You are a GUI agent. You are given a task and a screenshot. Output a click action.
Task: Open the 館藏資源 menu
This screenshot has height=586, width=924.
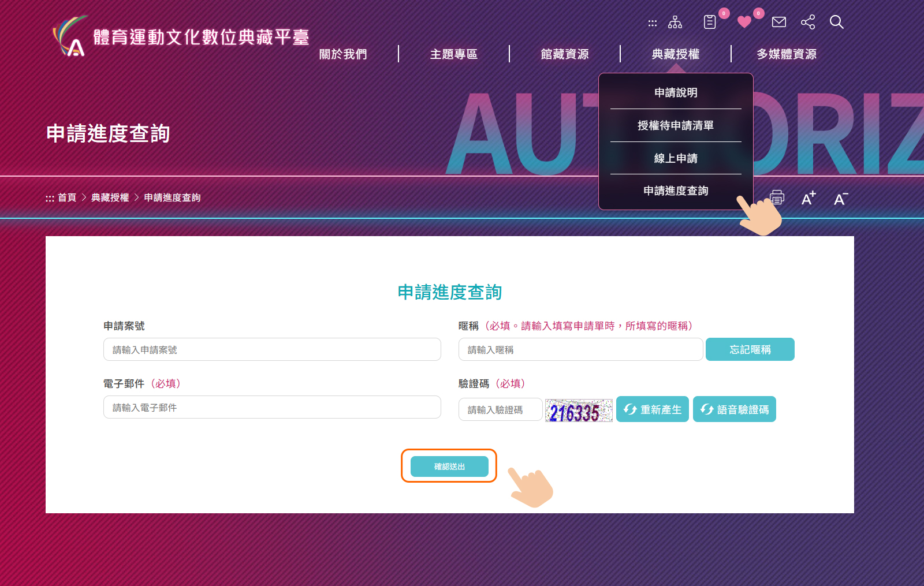click(565, 54)
